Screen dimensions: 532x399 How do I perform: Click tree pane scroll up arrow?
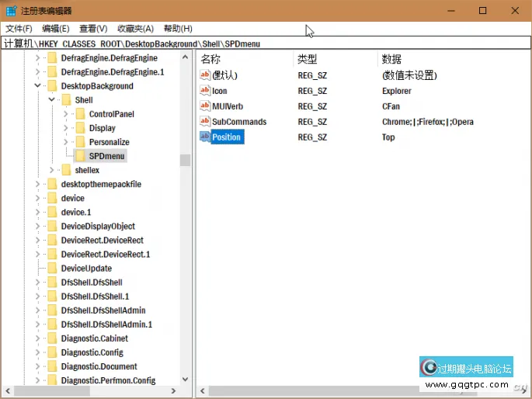tap(186, 57)
